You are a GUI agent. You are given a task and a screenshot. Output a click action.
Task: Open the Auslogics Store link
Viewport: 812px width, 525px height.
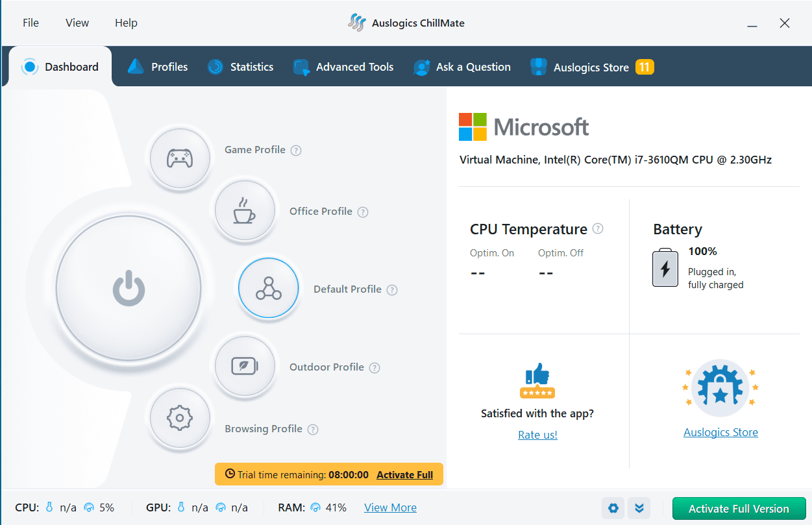point(720,432)
